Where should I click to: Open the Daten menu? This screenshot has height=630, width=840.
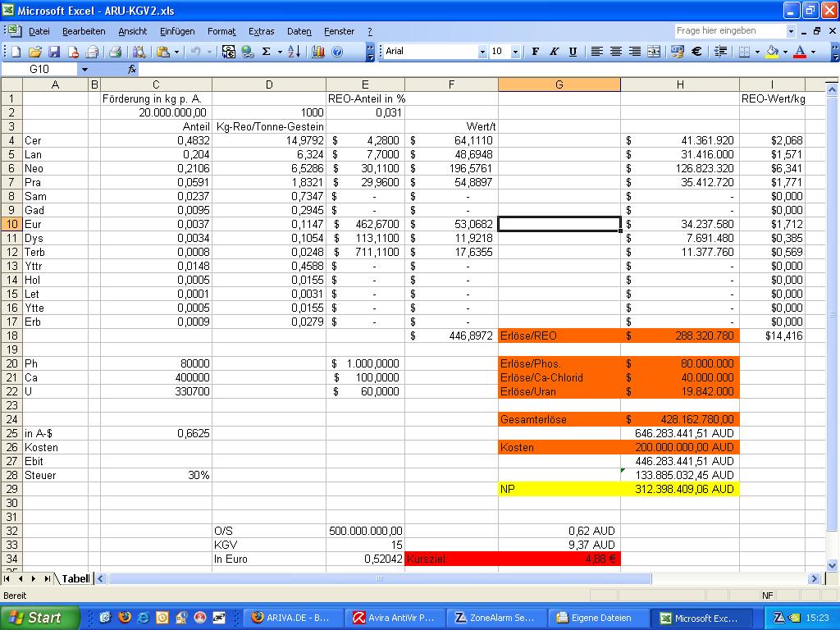[x=299, y=31]
